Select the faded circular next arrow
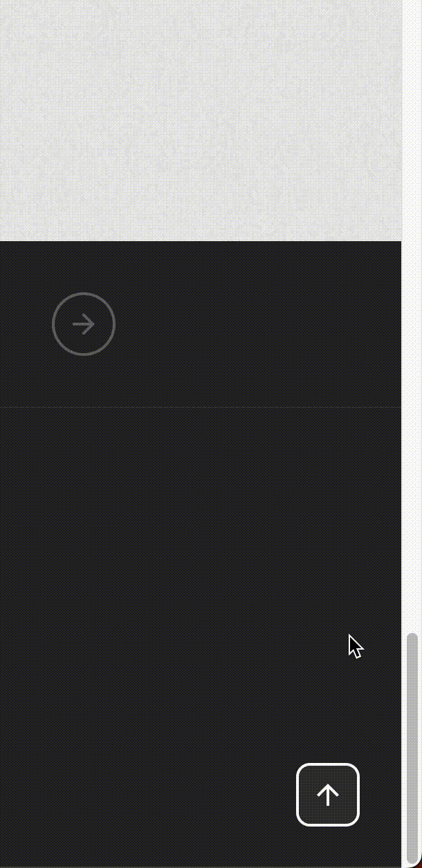Viewport: 422px width, 868px height. click(84, 324)
